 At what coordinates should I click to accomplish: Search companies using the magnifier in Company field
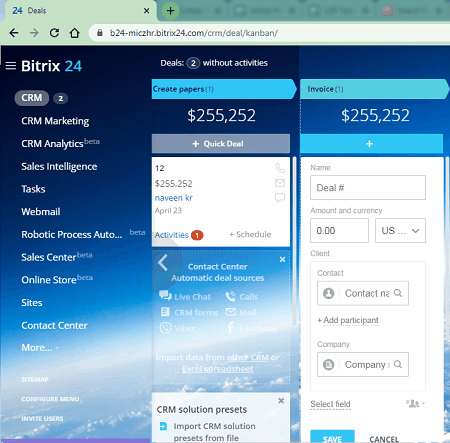[x=398, y=364]
